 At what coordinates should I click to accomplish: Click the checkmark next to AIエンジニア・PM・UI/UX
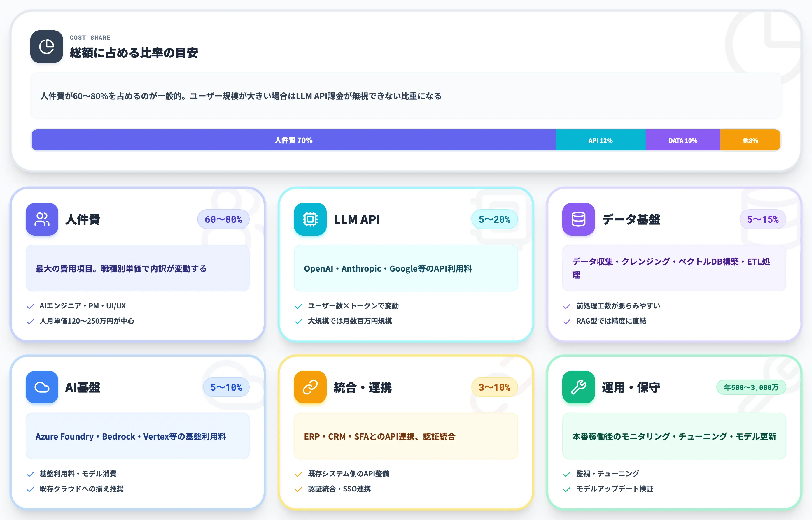30,306
